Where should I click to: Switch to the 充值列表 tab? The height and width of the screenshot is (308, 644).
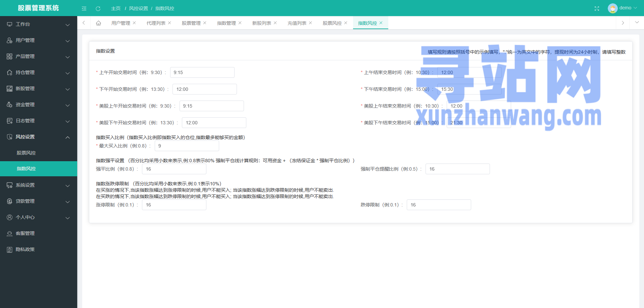pos(297,23)
